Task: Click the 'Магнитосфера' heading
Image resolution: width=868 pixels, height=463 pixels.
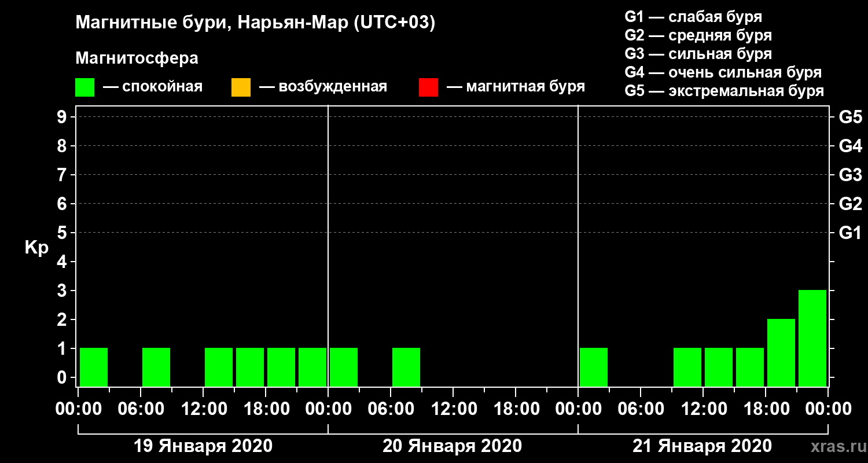Action: (137, 58)
